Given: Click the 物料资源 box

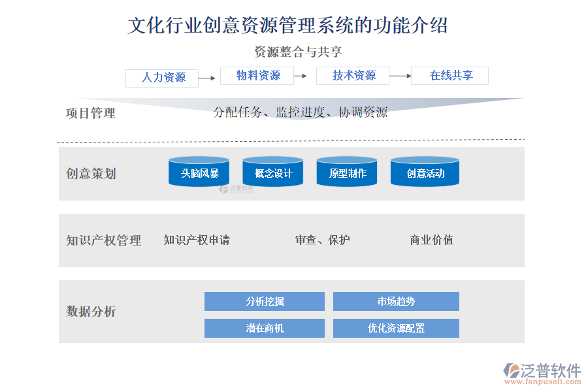Looking at the screenshot, I should tap(257, 76).
